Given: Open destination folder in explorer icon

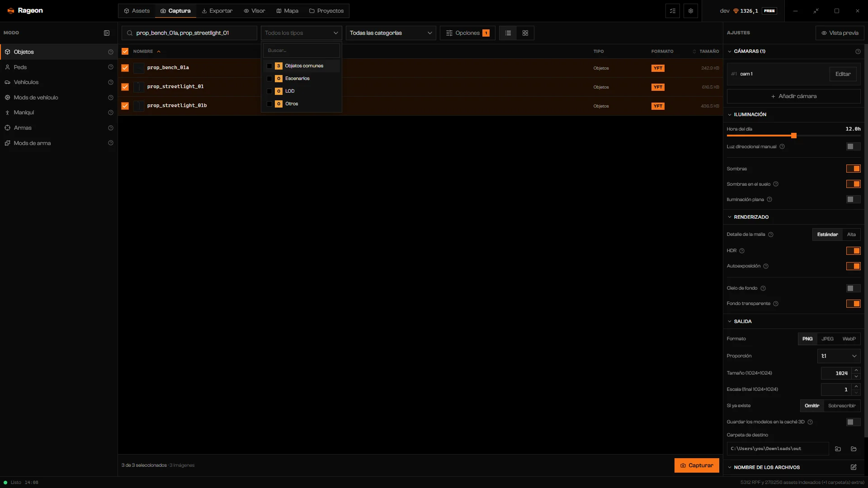Looking at the screenshot, I should click(854, 449).
